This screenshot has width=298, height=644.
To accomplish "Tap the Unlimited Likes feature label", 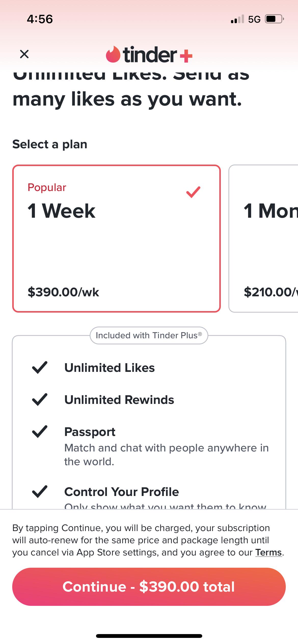I will point(110,368).
